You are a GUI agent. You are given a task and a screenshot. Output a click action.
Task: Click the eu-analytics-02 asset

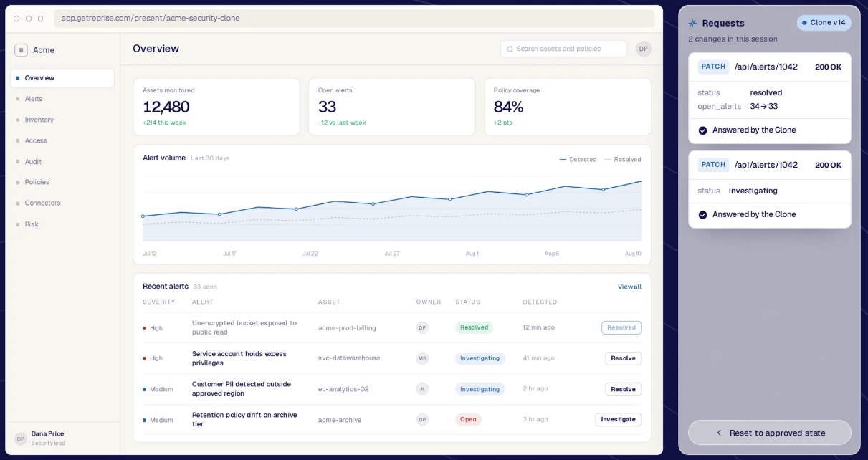pyautogui.click(x=343, y=389)
